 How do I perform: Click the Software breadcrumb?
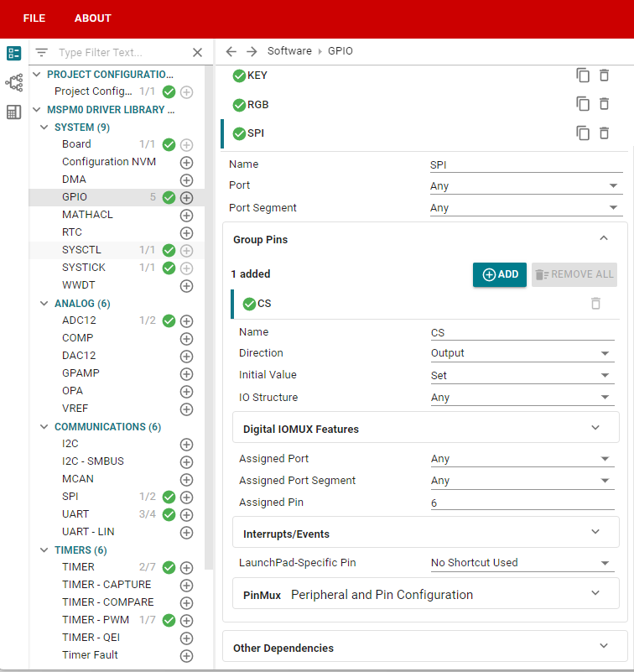point(289,51)
